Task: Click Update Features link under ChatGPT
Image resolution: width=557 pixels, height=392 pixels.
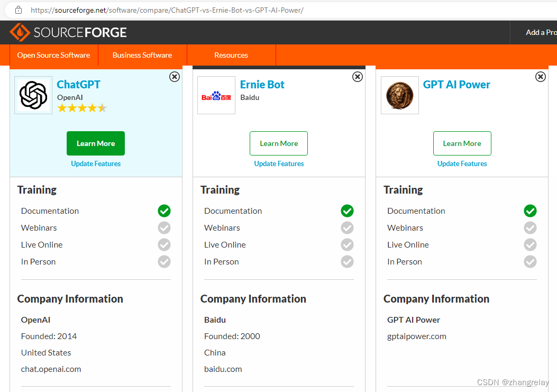Action: tap(96, 163)
